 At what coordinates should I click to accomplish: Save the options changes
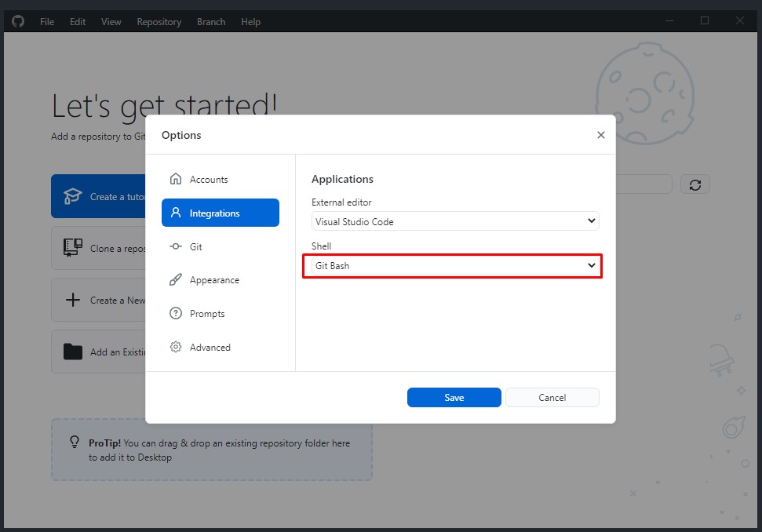pos(454,397)
